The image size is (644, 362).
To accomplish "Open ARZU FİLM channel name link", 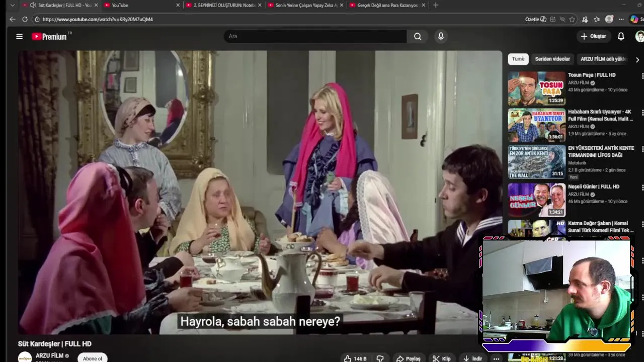I will tap(49, 355).
